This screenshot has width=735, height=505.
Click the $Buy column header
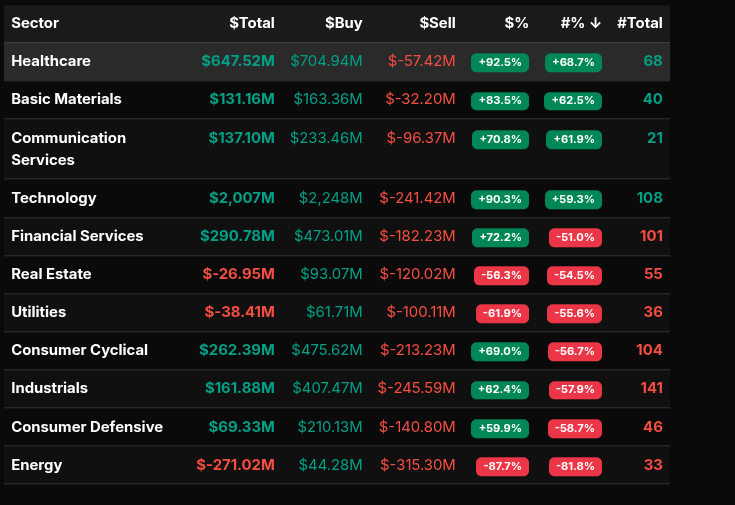343,23
